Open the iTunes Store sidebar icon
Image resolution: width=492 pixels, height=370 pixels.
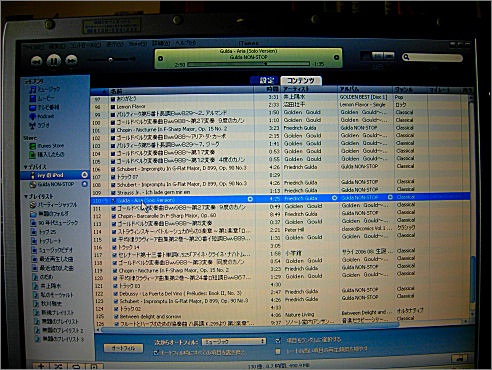coord(32,146)
